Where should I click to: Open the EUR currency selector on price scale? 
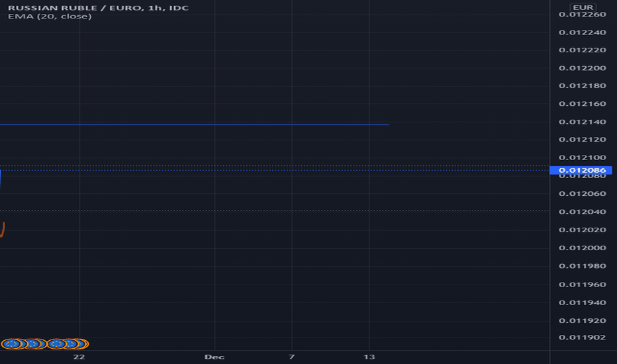583,7
